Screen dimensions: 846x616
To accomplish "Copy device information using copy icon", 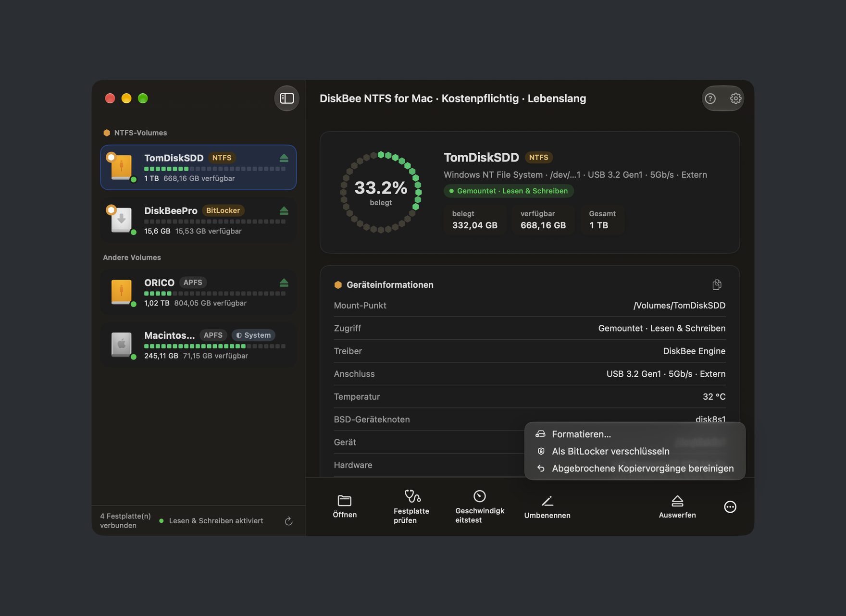I will [x=717, y=285].
